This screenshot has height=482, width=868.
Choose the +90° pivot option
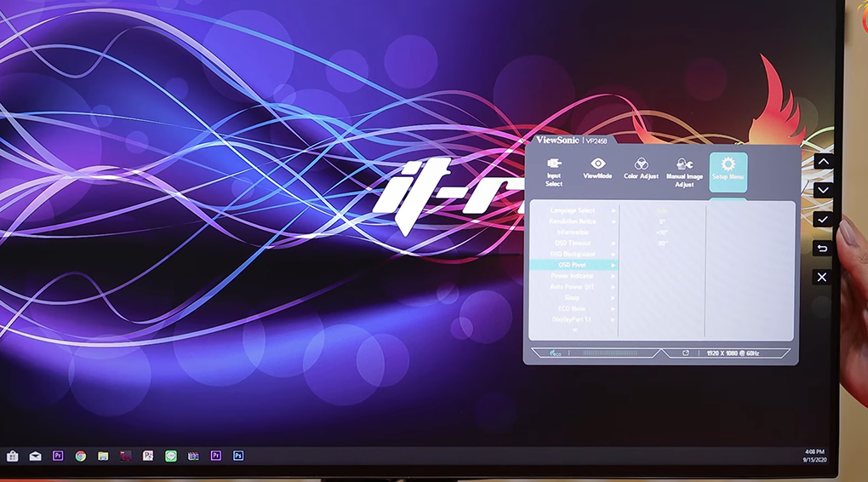(662, 232)
